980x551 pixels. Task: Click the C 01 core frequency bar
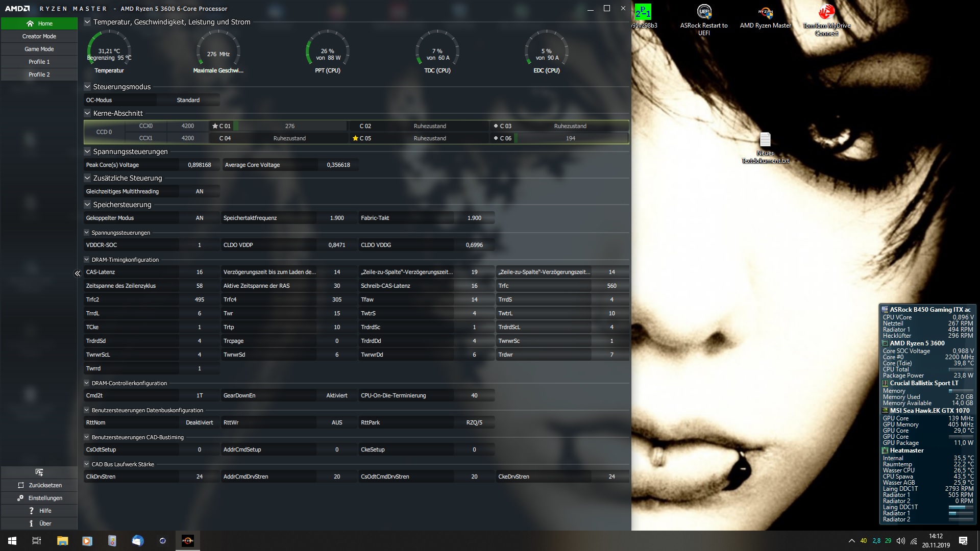tap(290, 126)
